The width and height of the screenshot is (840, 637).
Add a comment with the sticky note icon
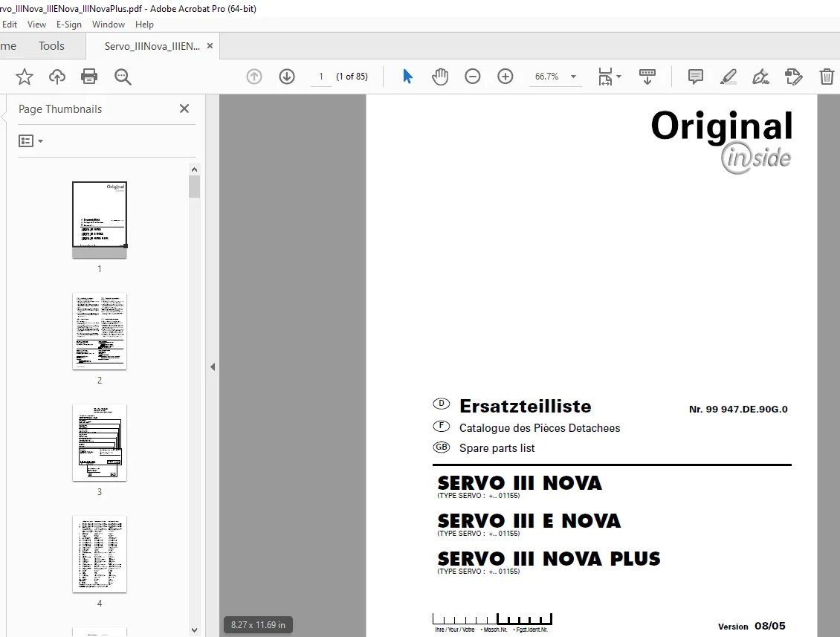pos(695,77)
